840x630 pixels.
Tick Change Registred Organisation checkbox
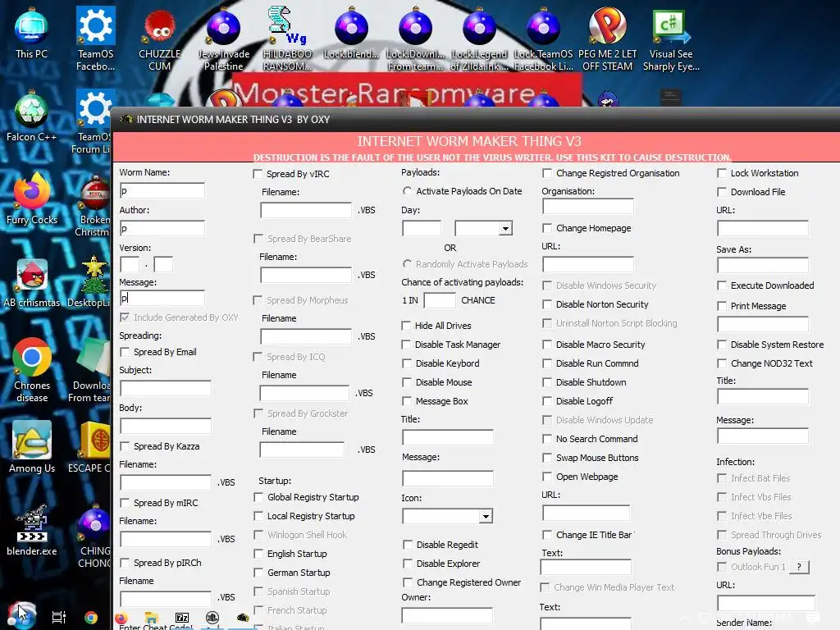point(547,173)
